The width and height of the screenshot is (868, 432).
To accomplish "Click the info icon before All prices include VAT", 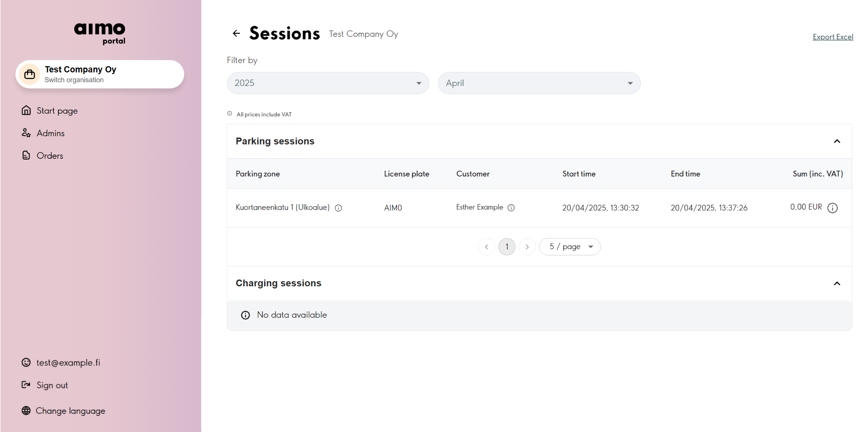I will 230,114.
